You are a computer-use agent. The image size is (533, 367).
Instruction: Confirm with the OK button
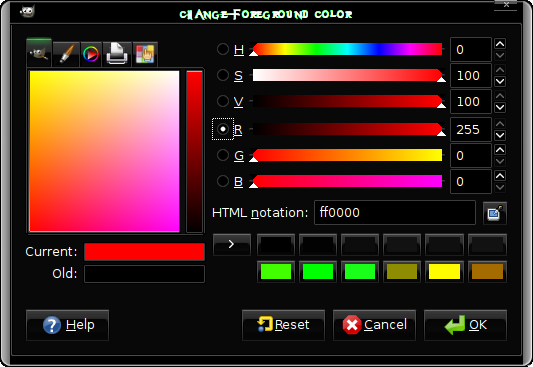[465, 325]
